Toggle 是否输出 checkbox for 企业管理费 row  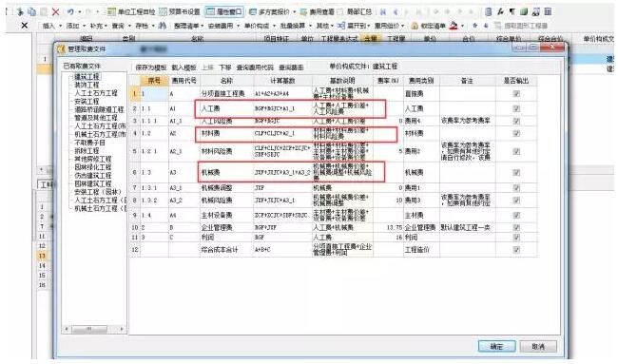(x=516, y=228)
